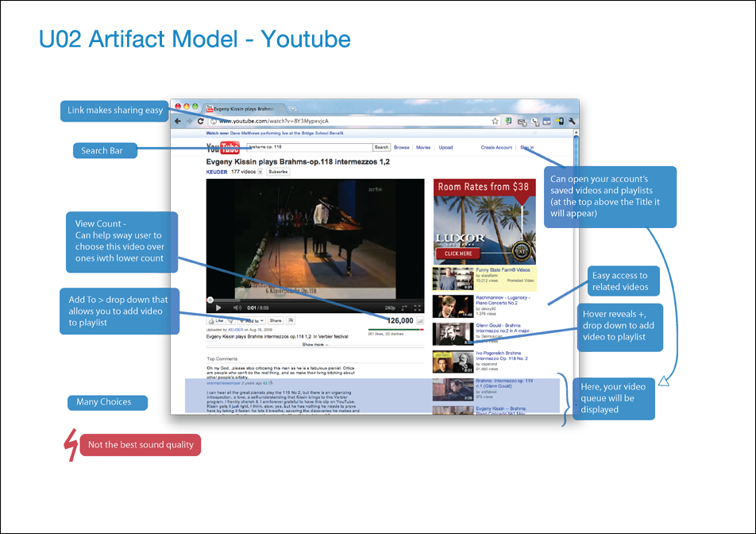Show video statistics chart icon
Image resolution: width=756 pixels, height=534 pixels.
tap(420, 321)
